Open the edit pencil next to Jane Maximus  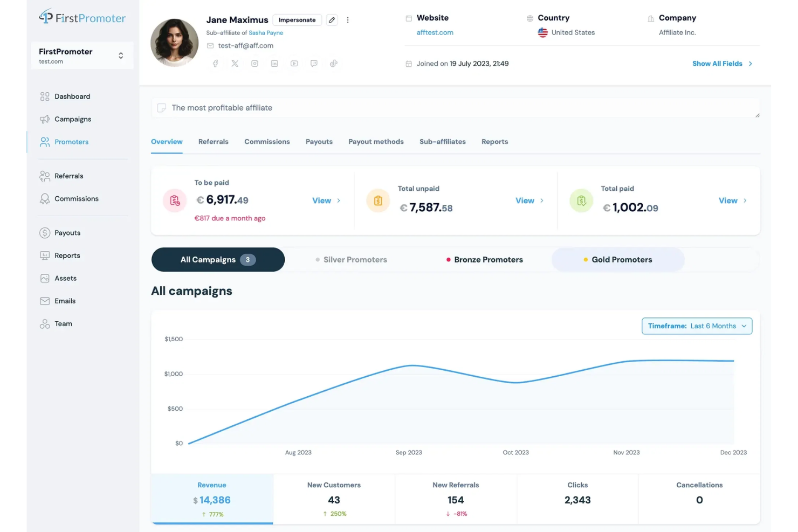click(332, 19)
